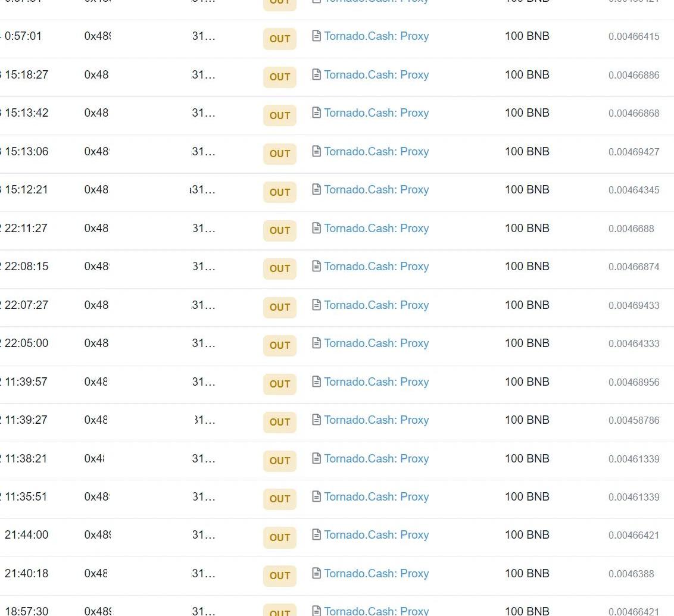Select contract icon in the 15:12:21 row
This screenshot has height=616, width=674.
click(316, 189)
